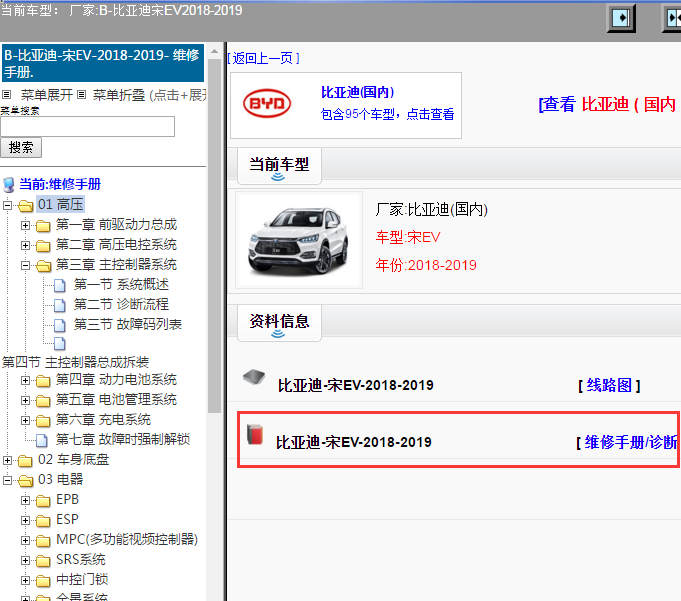
Task: Collapse the 03 电器 node
Action: point(7,480)
